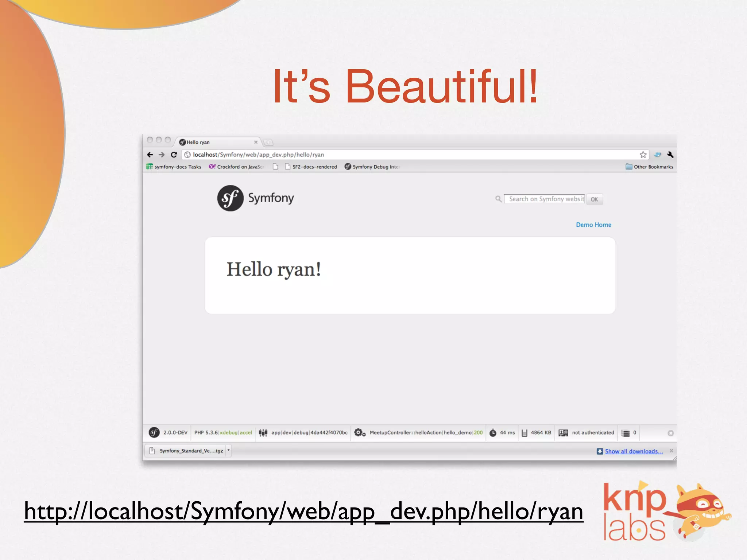Click the Symfony logo on the page

pyautogui.click(x=255, y=198)
